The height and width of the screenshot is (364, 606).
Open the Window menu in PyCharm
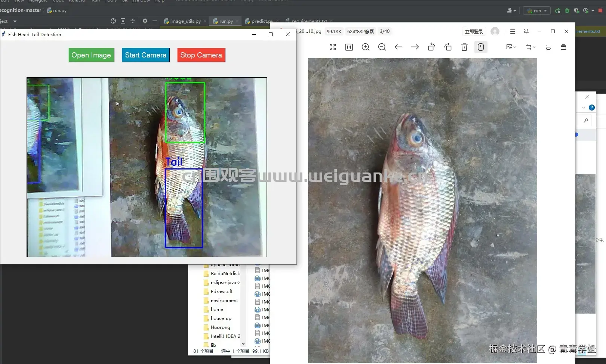(x=141, y=1)
